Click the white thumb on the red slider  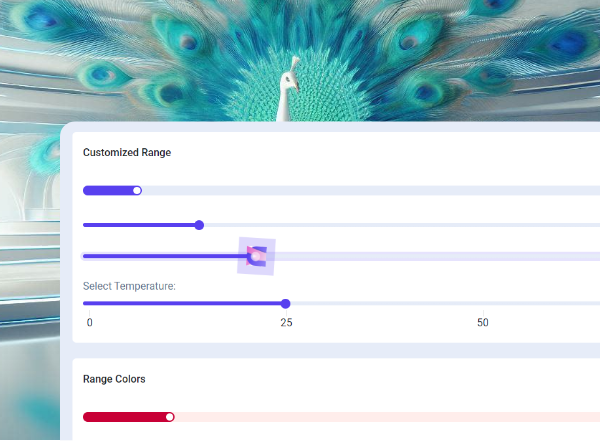click(x=170, y=417)
